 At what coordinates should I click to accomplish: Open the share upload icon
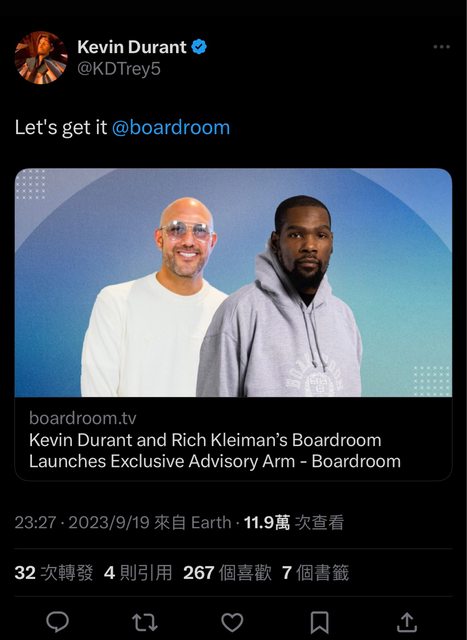(x=407, y=622)
